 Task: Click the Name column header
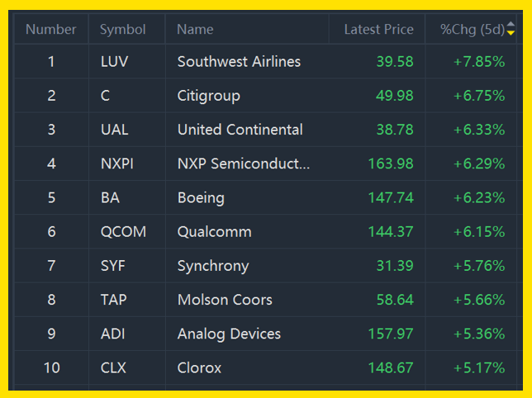195,30
